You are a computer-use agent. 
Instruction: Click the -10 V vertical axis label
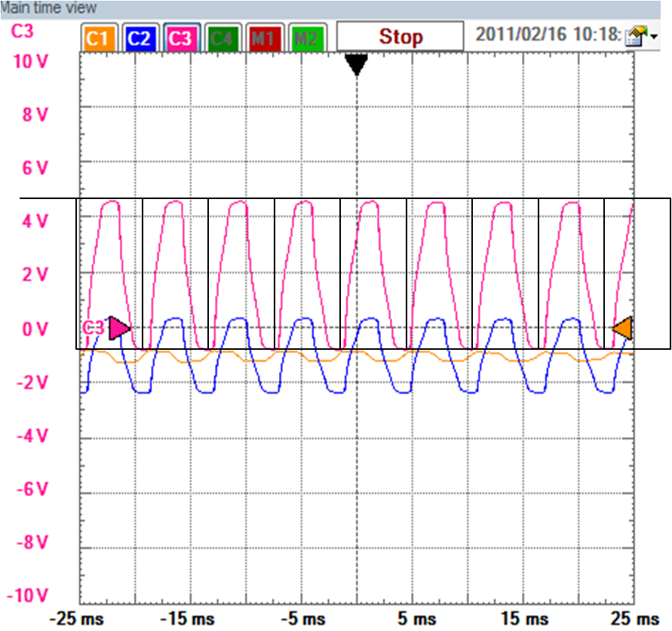pos(29,596)
